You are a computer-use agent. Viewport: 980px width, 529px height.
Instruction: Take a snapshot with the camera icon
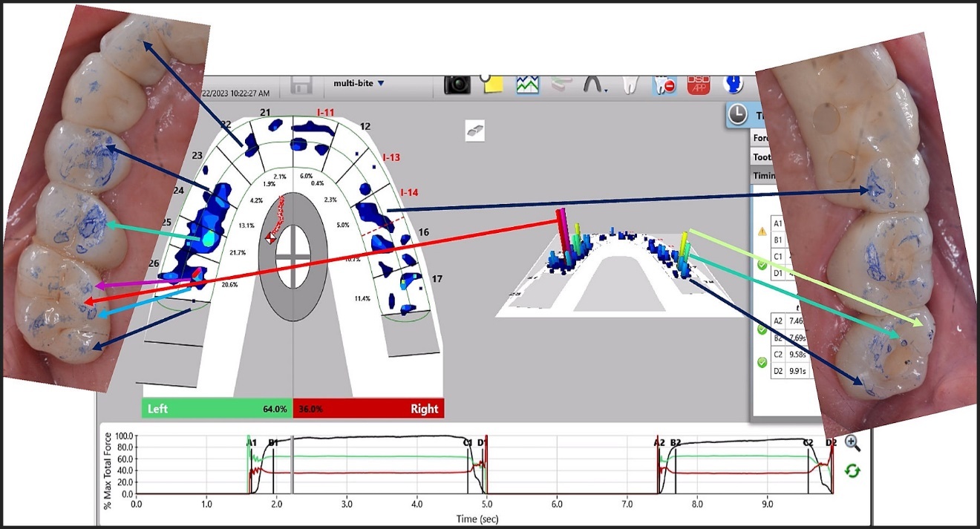458,84
